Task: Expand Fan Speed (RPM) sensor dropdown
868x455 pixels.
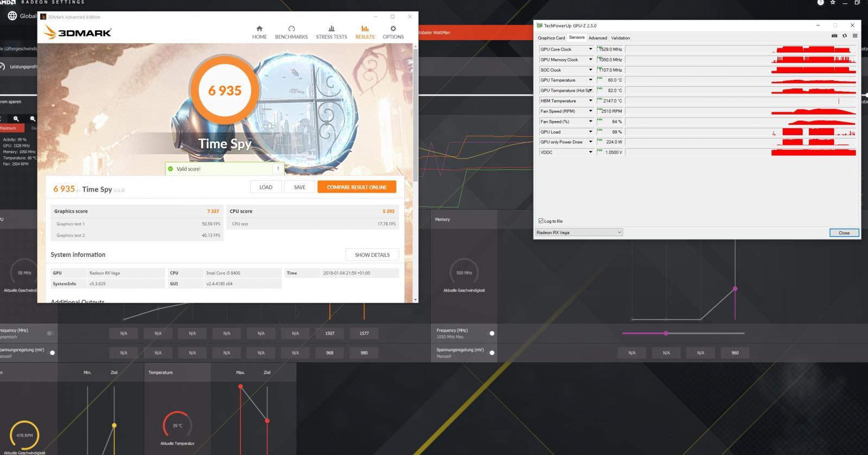Action: (591, 111)
